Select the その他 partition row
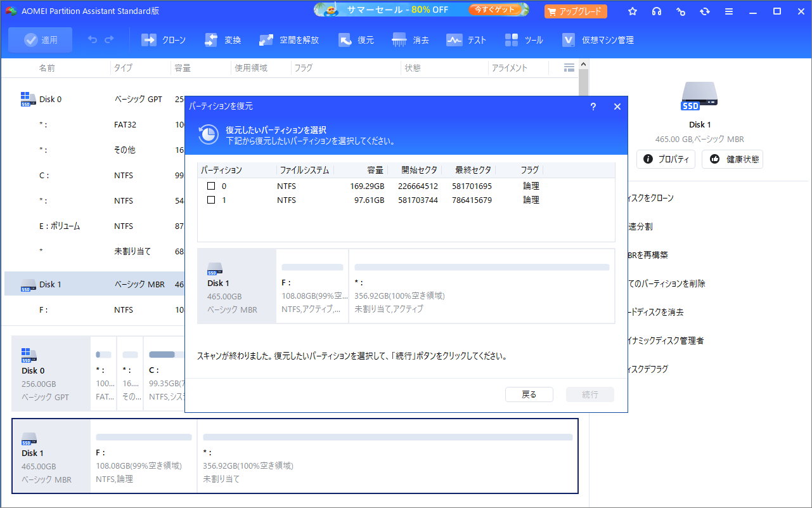 coord(95,150)
